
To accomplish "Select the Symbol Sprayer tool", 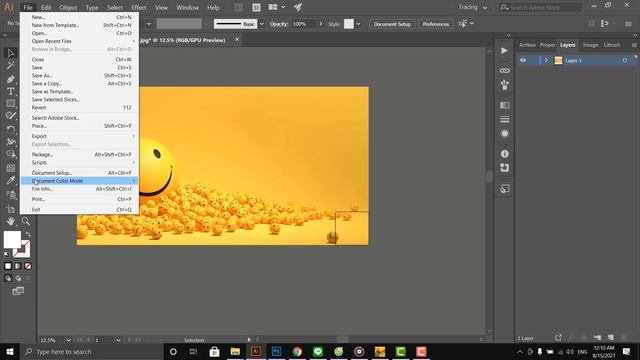I will click(x=11, y=195).
